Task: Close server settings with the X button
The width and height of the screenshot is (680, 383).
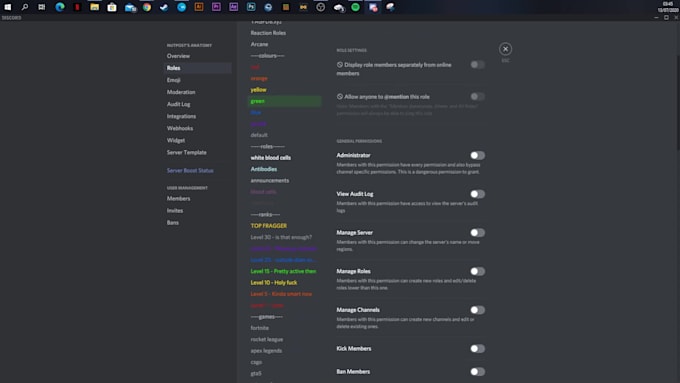Action: [505, 49]
